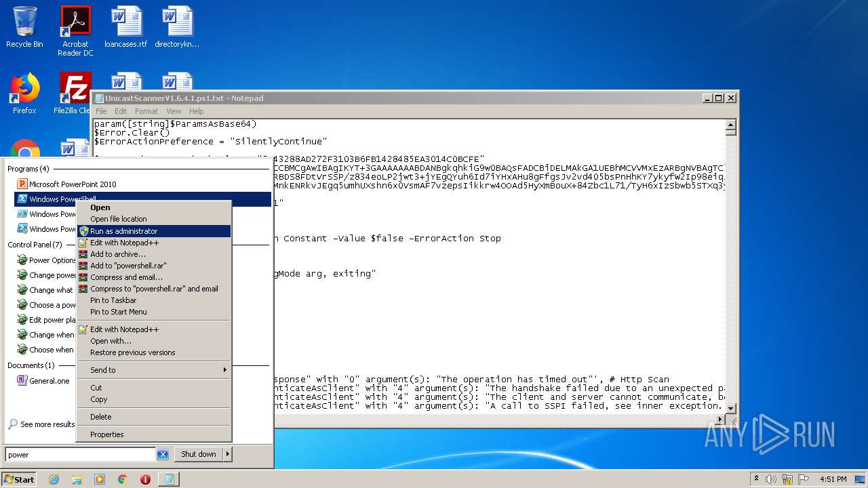Choose Restore previous versions
868x488 pixels.
click(x=154, y=352)
